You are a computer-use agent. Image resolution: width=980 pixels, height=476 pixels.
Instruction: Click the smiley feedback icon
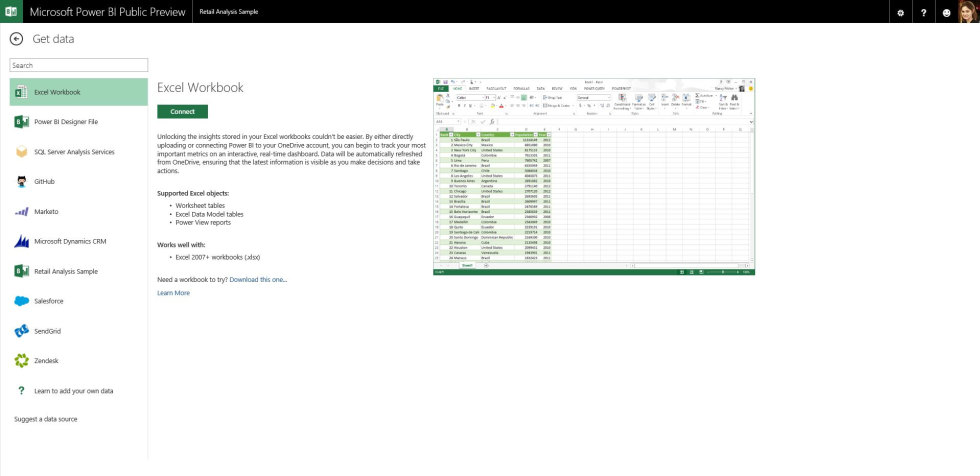pyautogui.click(x=946, y=12)
